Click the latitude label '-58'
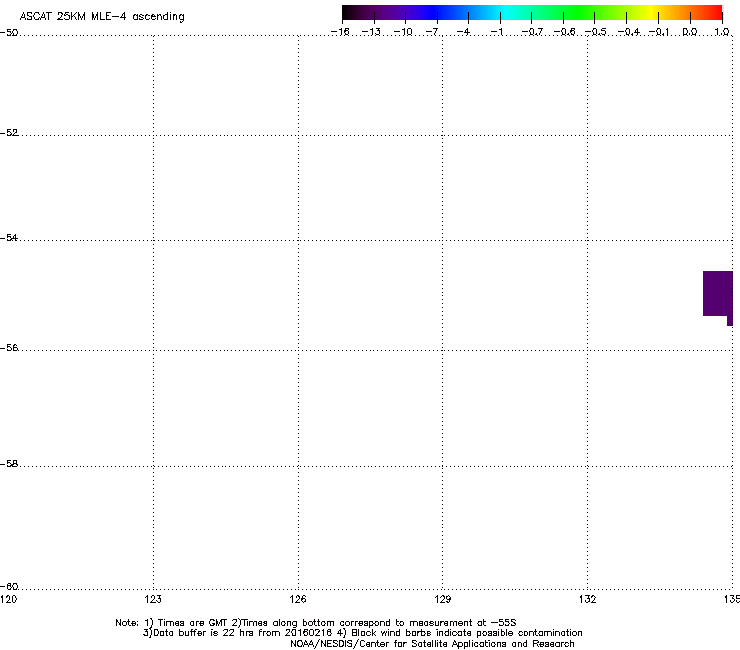 point(9,464)
